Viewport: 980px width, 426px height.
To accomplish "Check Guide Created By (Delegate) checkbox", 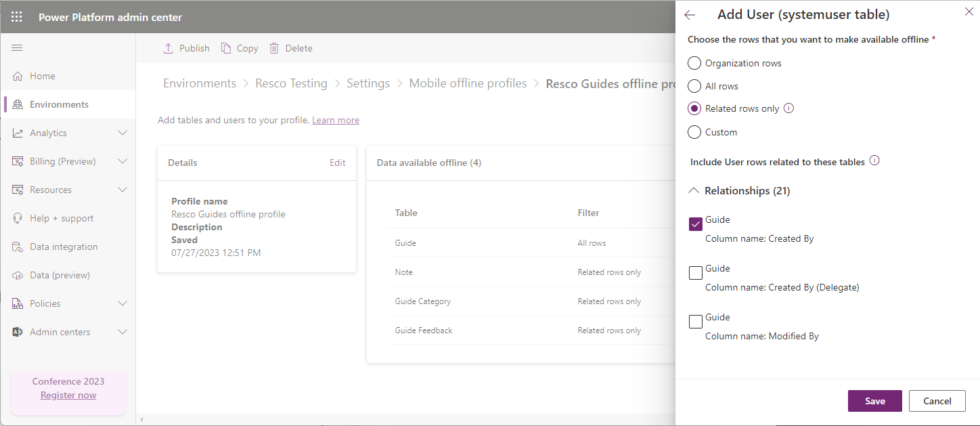I will (x=695, y=273).
